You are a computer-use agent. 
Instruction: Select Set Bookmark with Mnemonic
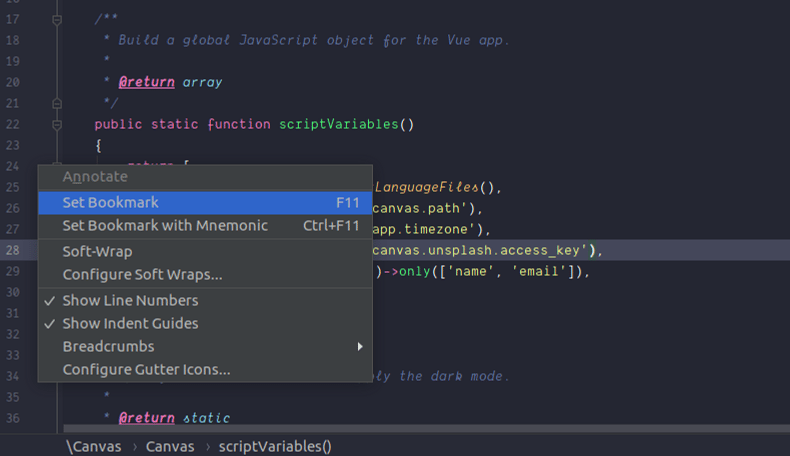click(165, 226)
